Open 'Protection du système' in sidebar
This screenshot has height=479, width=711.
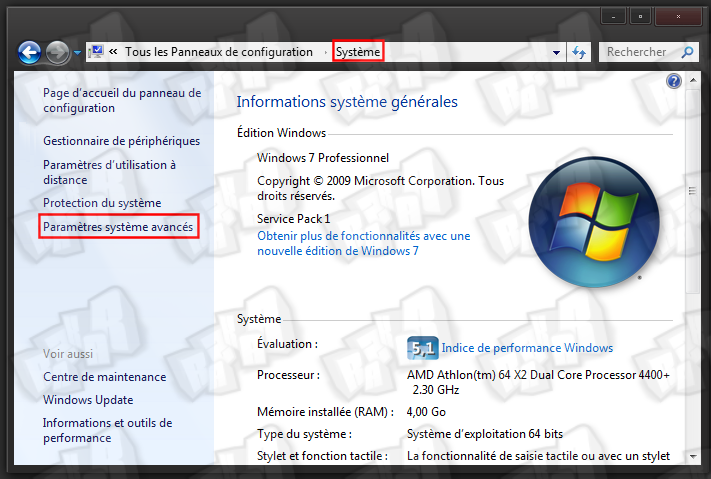point(102,203)
